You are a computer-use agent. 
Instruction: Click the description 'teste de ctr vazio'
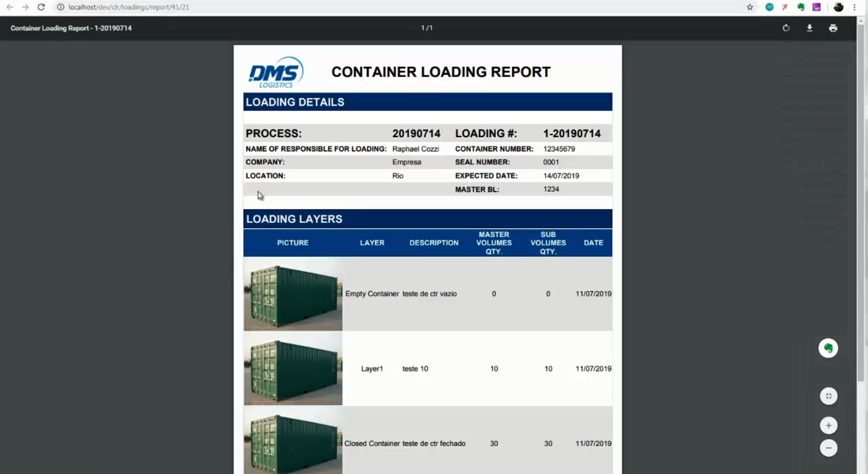click(x=429, y=294)
